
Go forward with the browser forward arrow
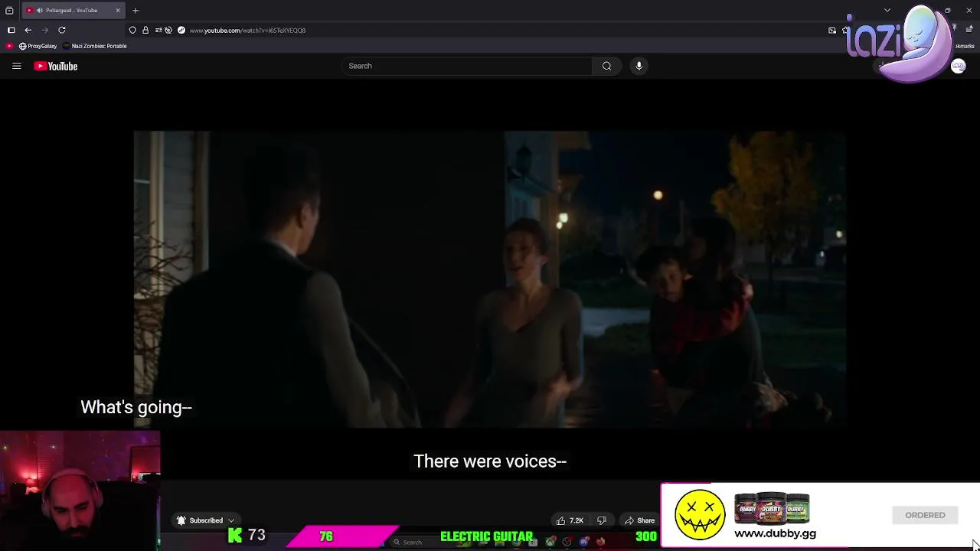tap(45, 30)
